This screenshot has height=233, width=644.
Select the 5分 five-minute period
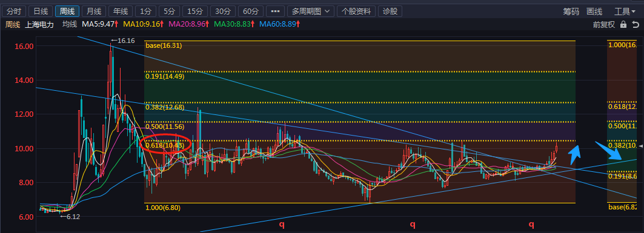coord(169,11)
